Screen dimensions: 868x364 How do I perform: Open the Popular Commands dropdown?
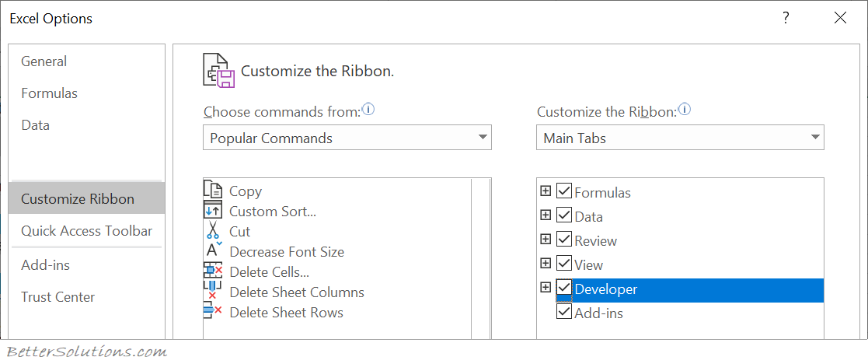point(347,138)
